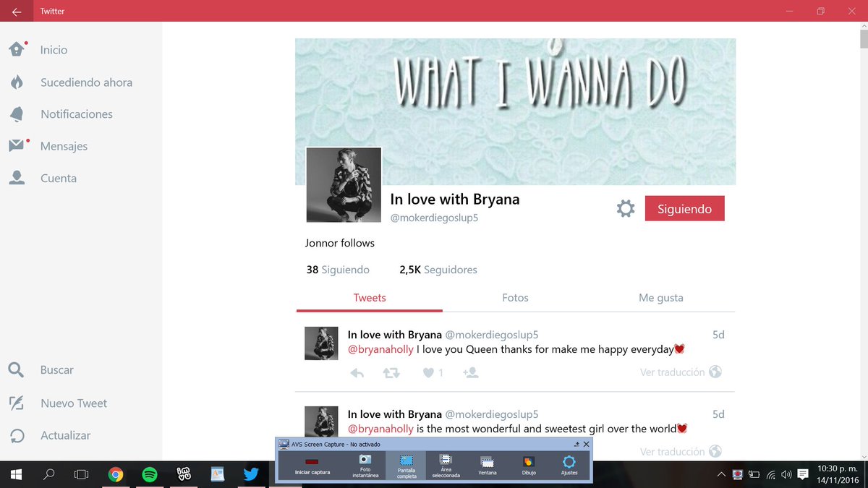Select Foto instantánea in AVS Screen Capture
The height and width of the screenshot is (488, 868).
[x=365, y=466]
